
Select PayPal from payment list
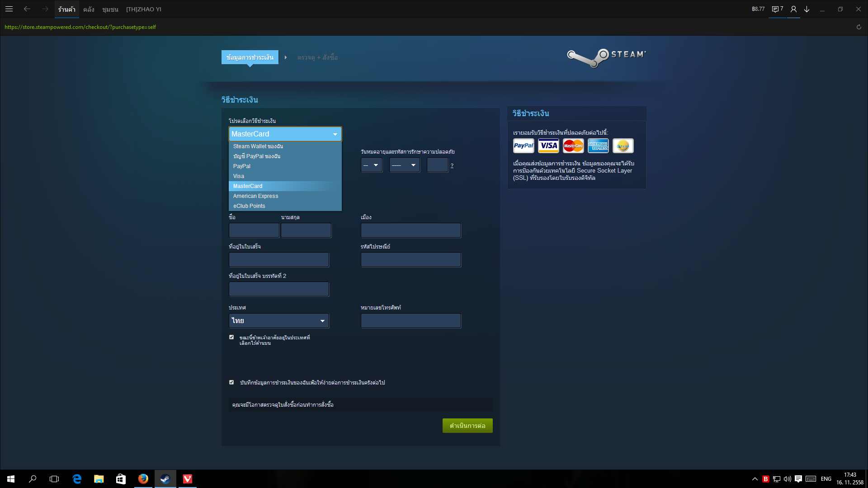[285, 166]
